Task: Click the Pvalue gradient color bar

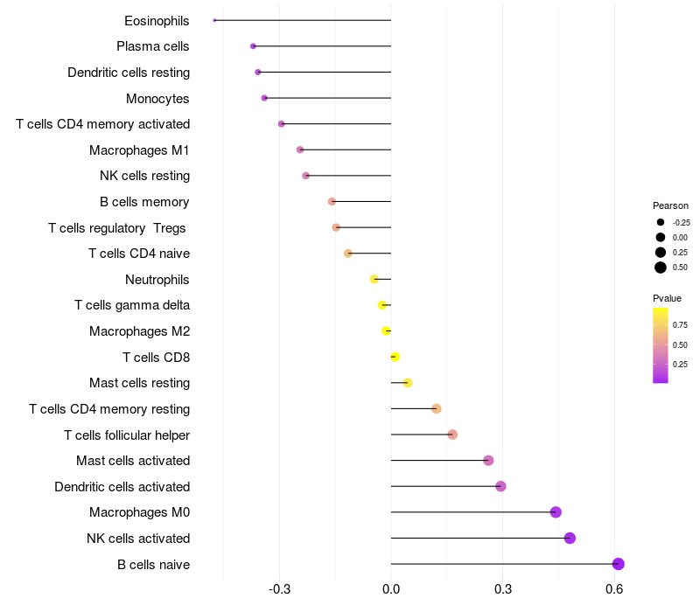Action: coord(661,344)
